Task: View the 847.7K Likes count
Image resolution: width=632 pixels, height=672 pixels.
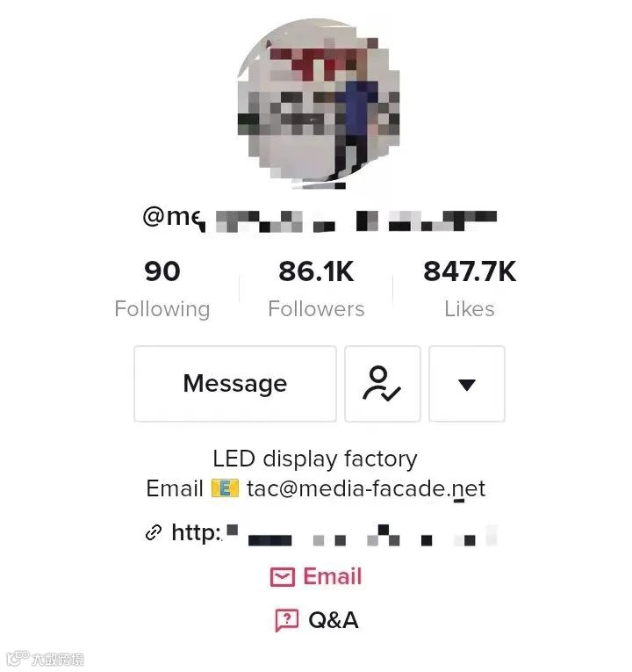Action: [470, 271]
